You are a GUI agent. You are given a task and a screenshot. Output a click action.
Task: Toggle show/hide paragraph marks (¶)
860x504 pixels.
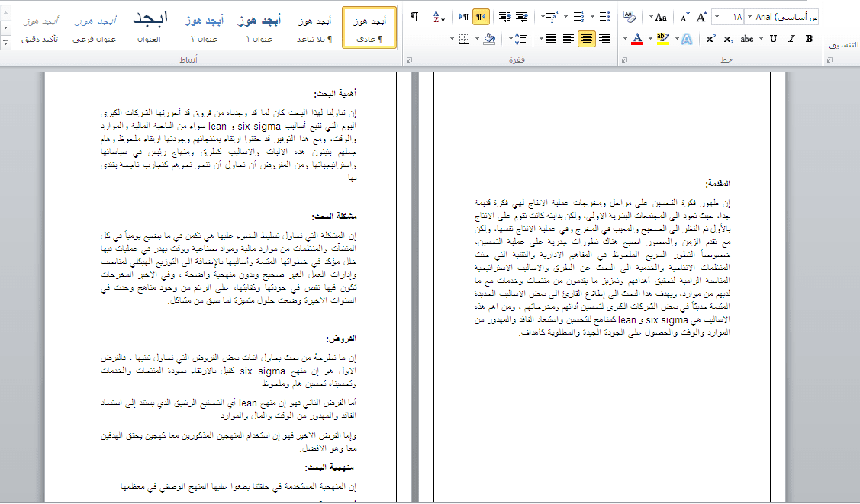pos(414,17)
